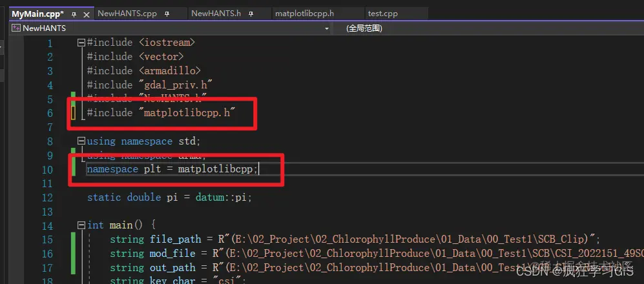Pin the NewHANTS.cpp tab

[x=167, y=14]
